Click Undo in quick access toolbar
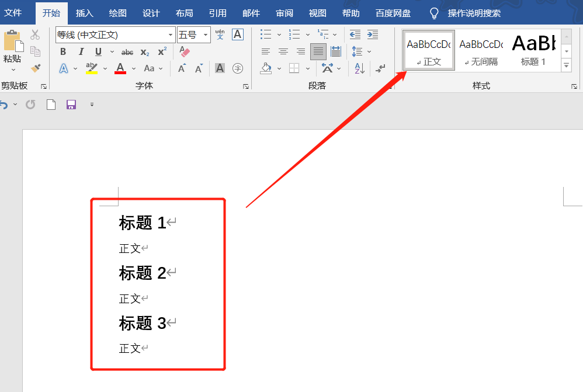The width and height of the screenshot is (583, 392). 4,105
